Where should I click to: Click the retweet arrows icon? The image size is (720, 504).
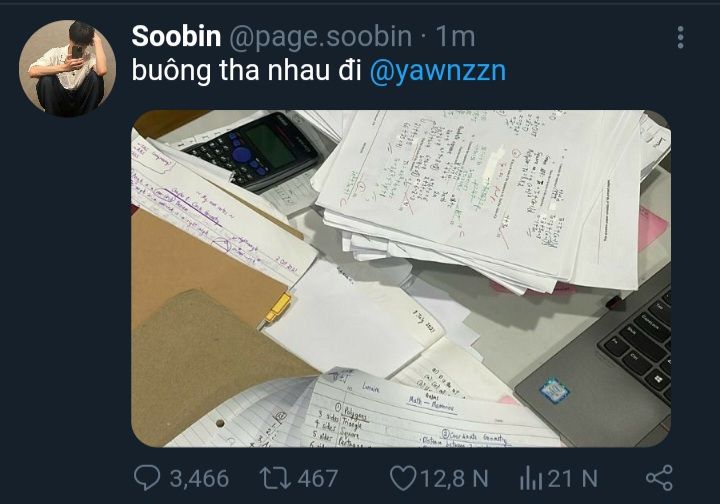coord(275,478)
